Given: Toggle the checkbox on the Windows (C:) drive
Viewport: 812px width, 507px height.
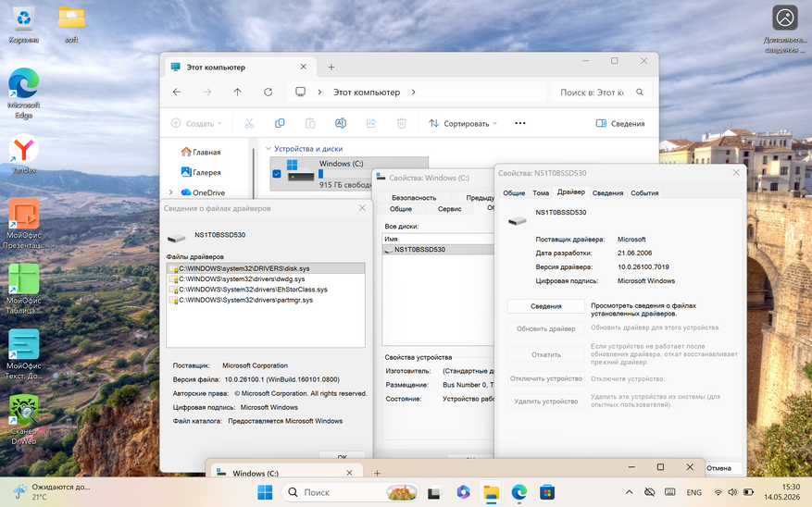Looking at the screenshot, I should point(277,174).
